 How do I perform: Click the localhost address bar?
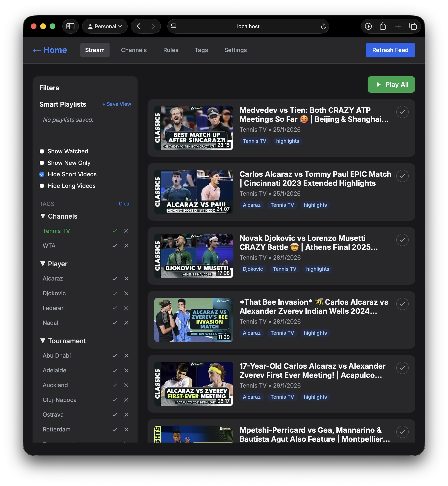[248, 26]
